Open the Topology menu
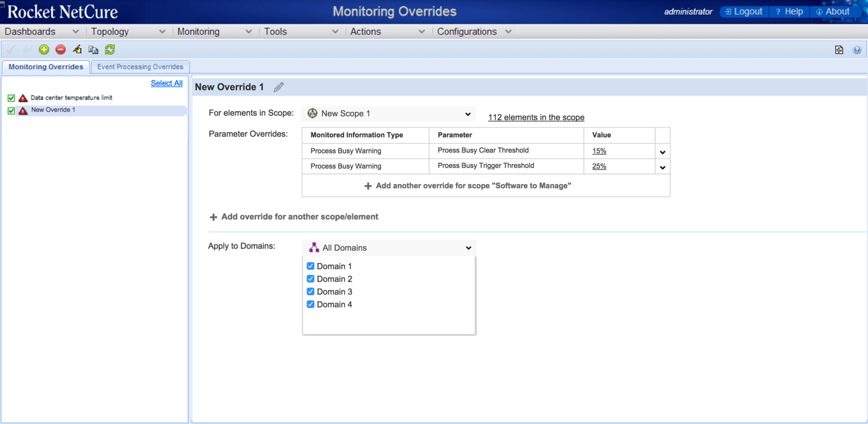The width and height of the screenshot is (868, 424). [x=128, y=31]
